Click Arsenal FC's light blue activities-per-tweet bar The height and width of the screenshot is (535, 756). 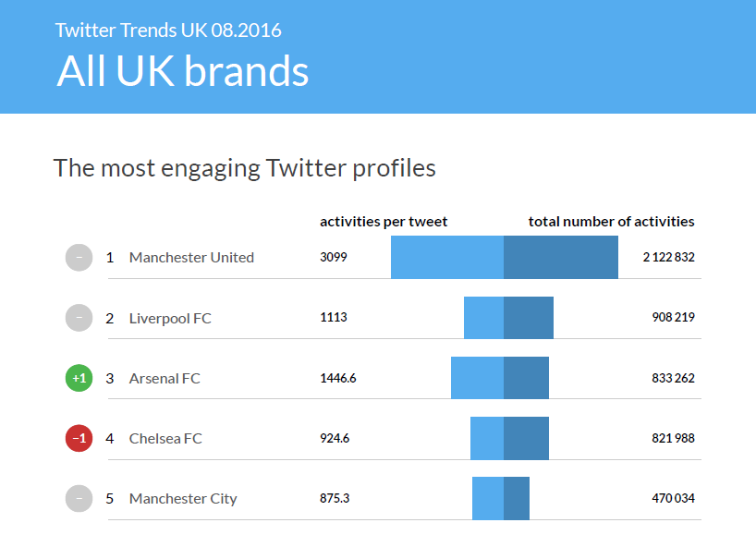point(477,378)
